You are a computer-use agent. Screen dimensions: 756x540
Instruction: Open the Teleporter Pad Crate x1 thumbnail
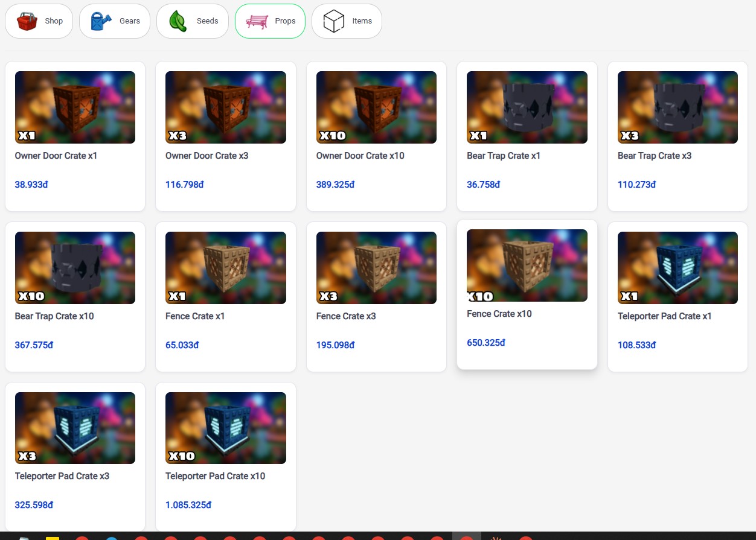point(678,268)
